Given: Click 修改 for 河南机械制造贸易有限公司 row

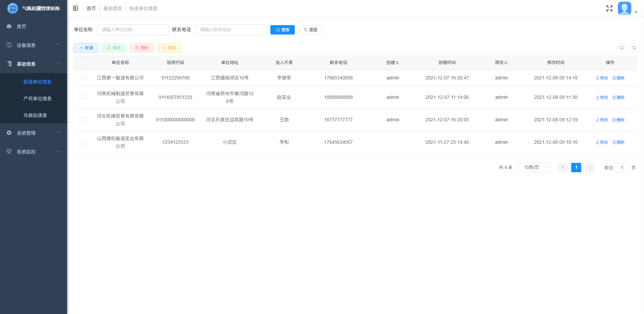Looking at the screenshot, I should (x=602, y=97).
